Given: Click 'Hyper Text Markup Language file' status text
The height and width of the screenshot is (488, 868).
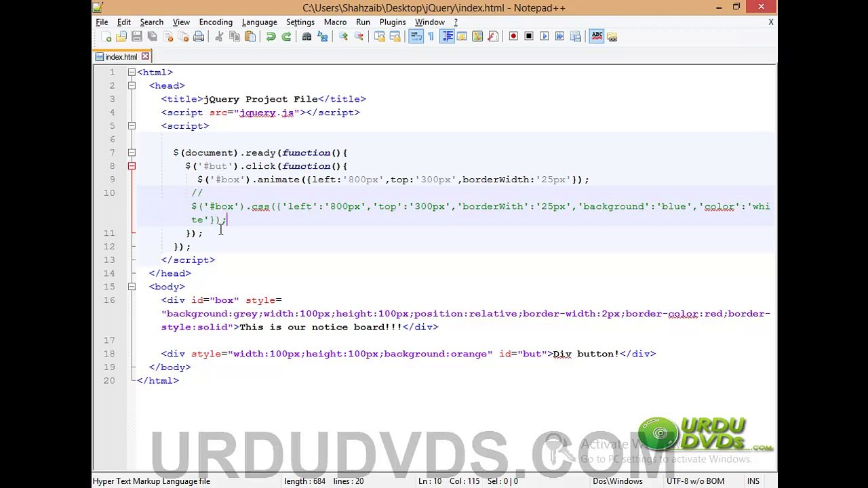Looking at the screenshot, I should coord(151,481).
